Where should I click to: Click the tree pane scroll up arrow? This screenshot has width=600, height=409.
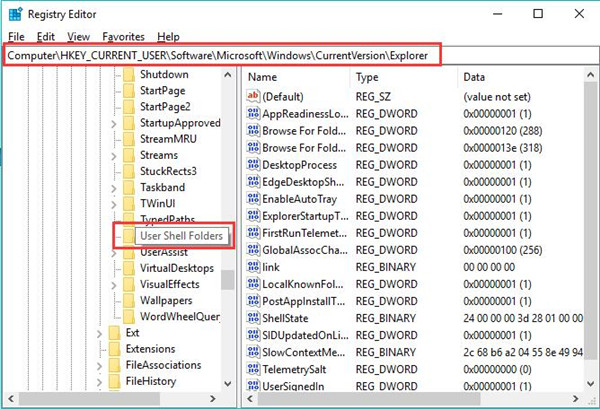(x=228, y=75)
